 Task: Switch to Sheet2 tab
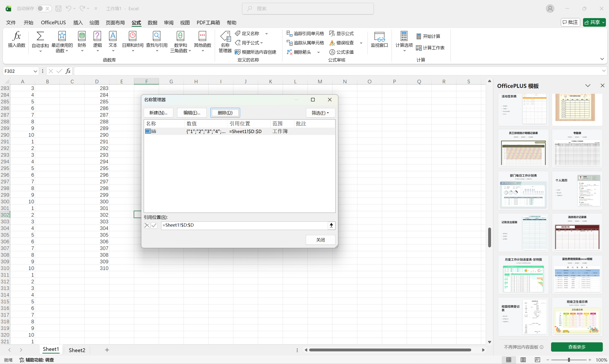(77, 350)
